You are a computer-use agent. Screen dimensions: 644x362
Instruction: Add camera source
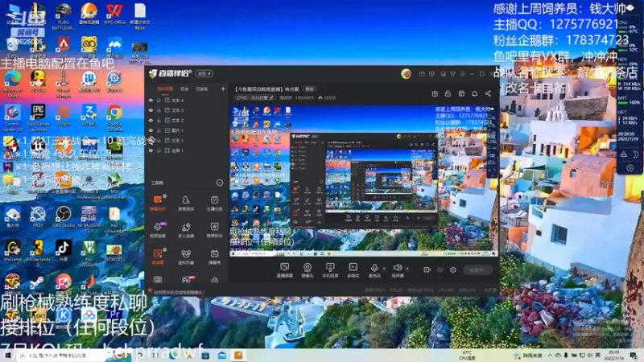(x=308, y=270)
